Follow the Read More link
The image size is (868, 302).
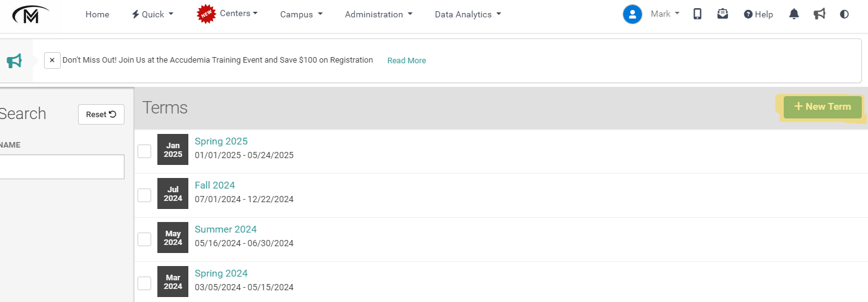[x=406, y=60]
